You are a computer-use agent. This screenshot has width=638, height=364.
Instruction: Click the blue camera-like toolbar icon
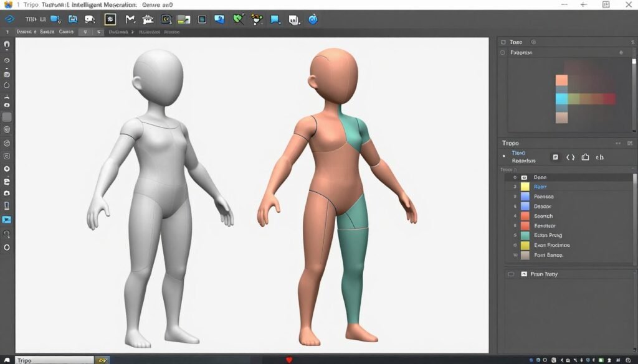pyautogui.click(x=73, y=19)
